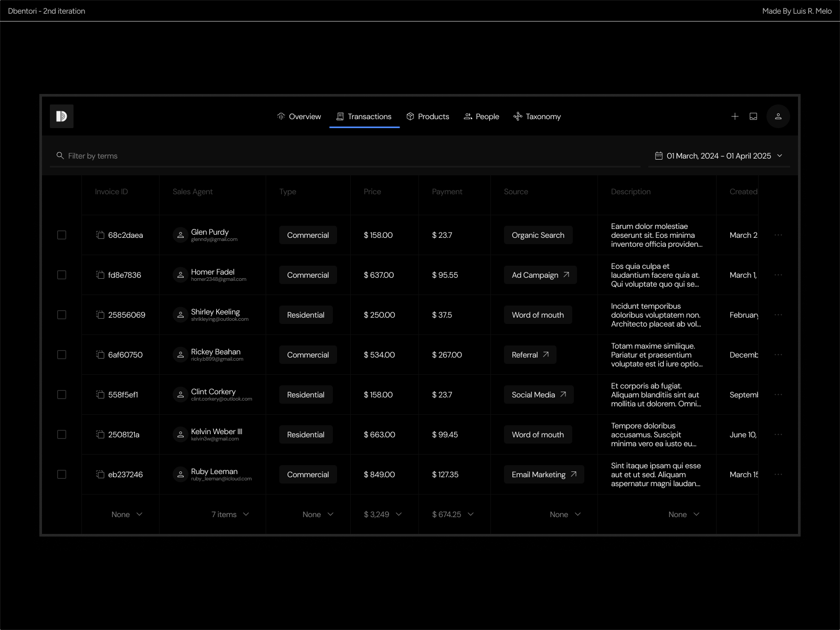Open the Overview section via its chart icon

click(281, 116)
